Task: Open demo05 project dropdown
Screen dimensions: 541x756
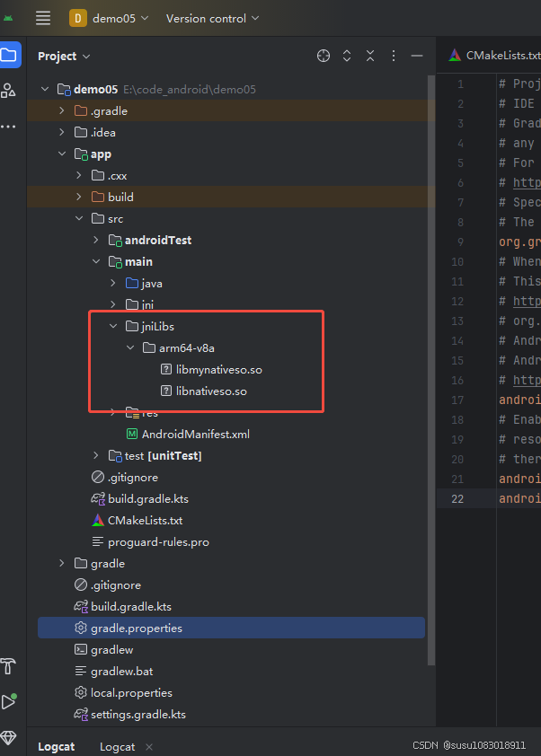Action: 109,18
